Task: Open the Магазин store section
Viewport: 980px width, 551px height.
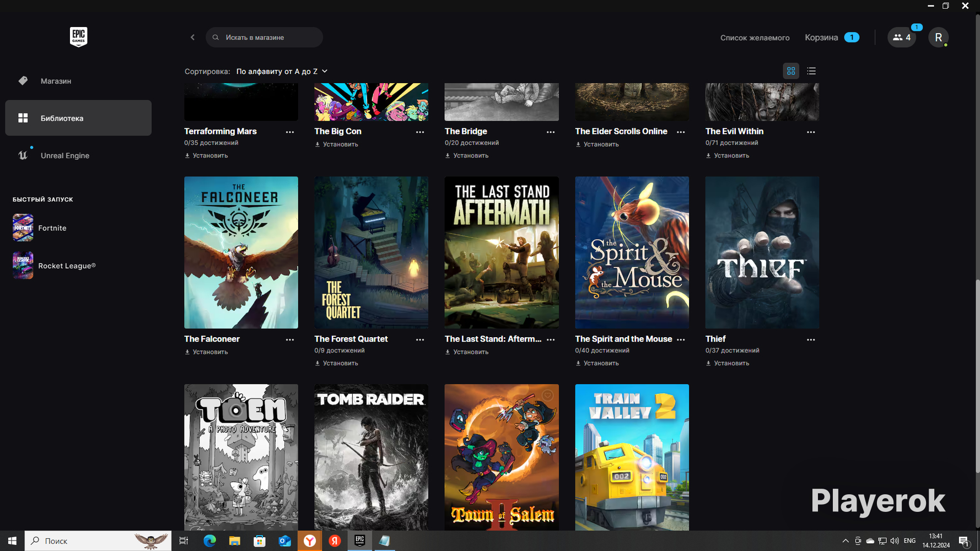Action: click(x=78, y=81)
